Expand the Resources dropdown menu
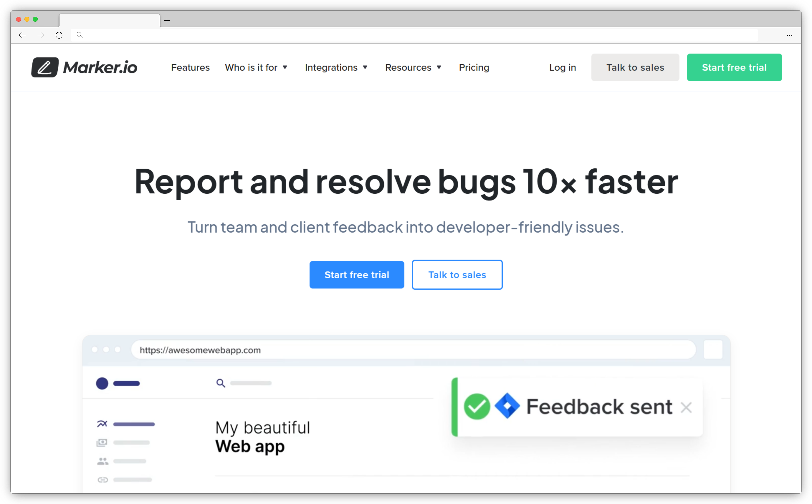The width and height of the screenshot is (812, 504). pyautogui.click(x=413, y=67)
